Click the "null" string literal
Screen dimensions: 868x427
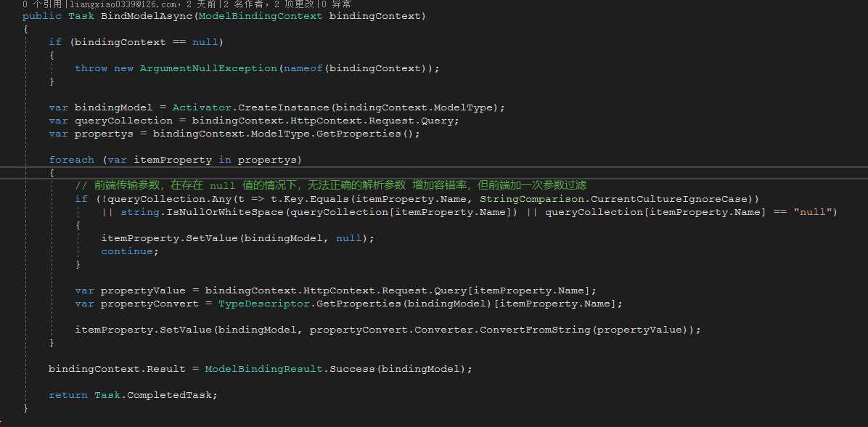[813, 212]
